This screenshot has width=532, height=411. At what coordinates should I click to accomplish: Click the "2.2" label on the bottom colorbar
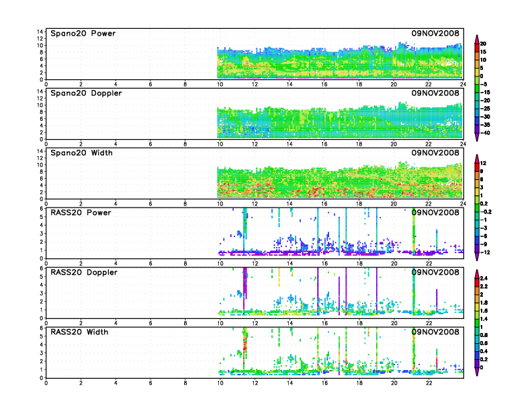(x=484, y=287)
